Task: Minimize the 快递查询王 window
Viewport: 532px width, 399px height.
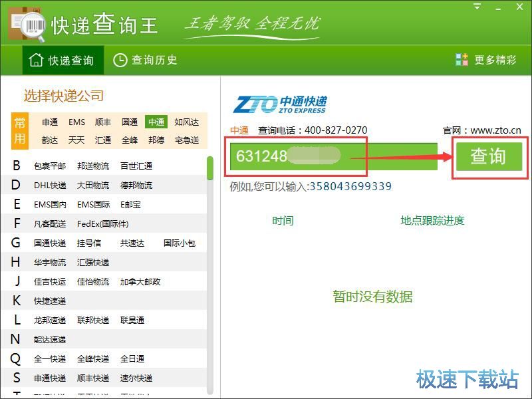Action: (498, 7)
